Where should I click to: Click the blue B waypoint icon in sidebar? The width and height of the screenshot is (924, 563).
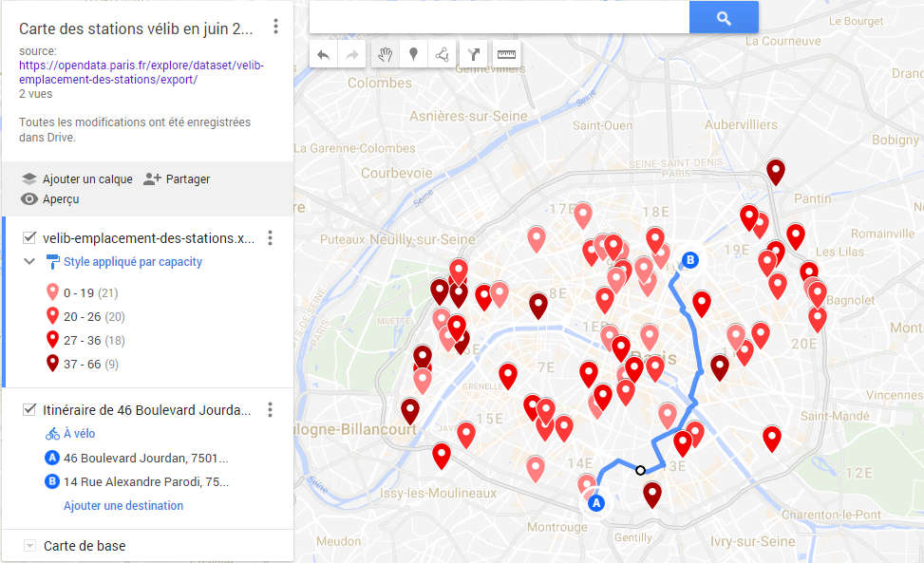click(52, 481)
